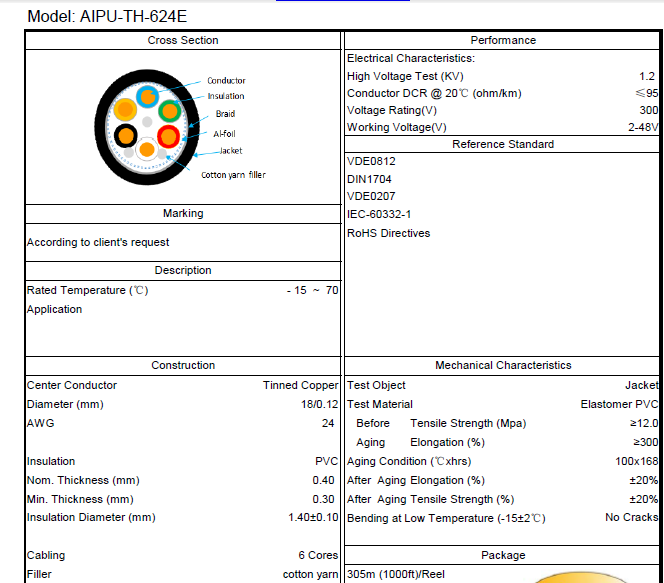This screenshot has height=583, width=664.
Task: Click the Cross Section header cell
Action: 183,40
